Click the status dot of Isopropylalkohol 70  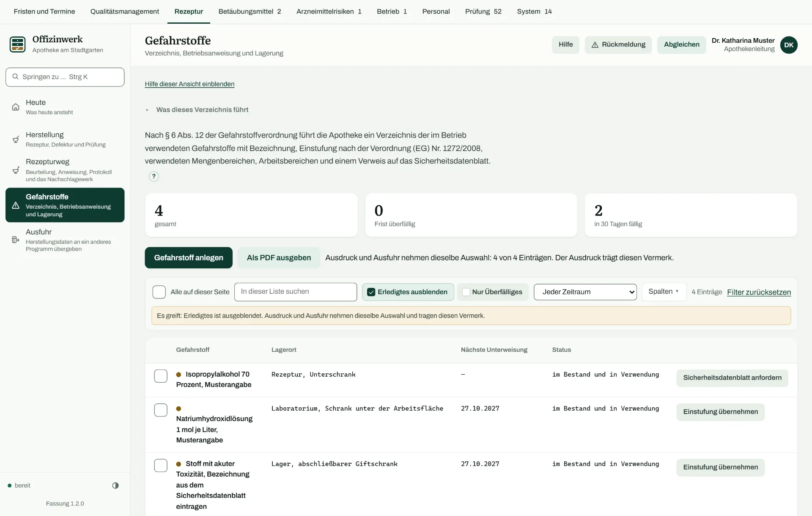pyautogui.click(x=178, y=375)
